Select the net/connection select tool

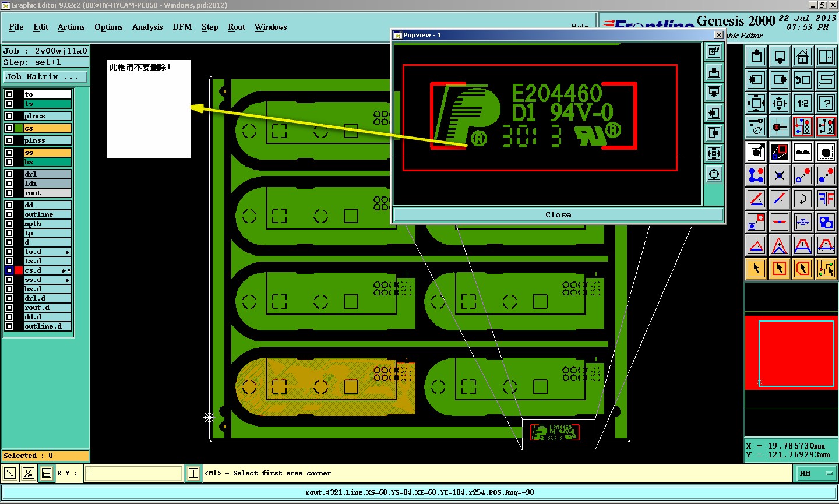(x=826, y=269)
